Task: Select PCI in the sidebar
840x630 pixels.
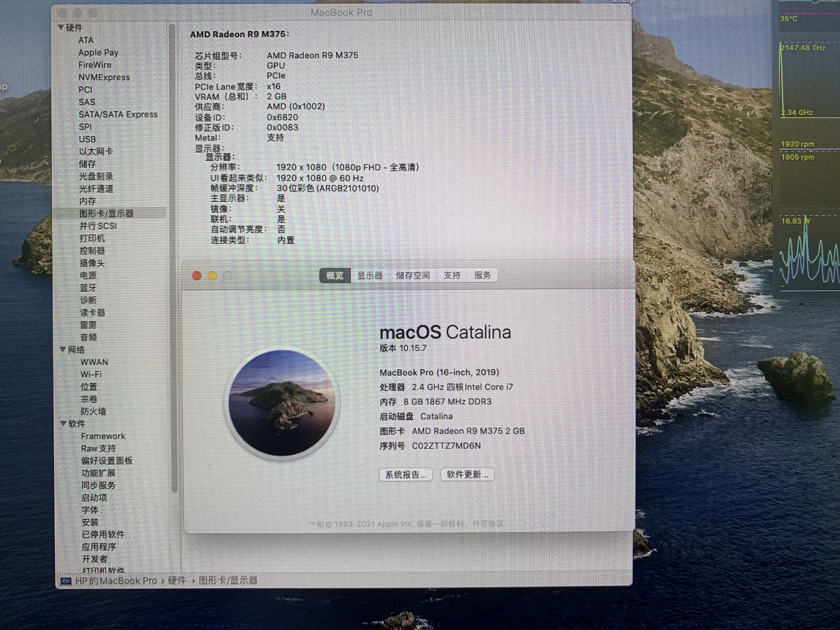Action: click(x=86, y=89)
